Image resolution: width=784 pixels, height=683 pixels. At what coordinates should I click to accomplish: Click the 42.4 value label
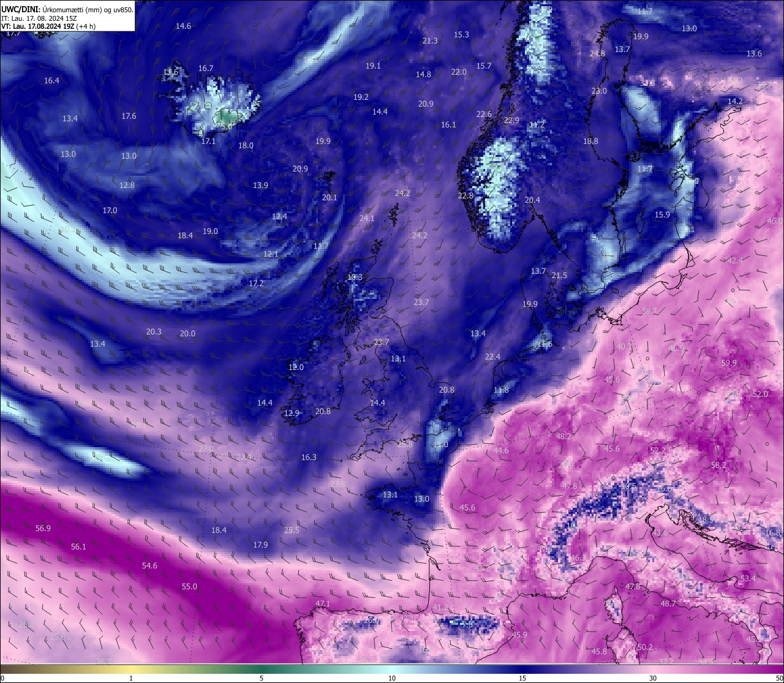[x=735, y=261]
